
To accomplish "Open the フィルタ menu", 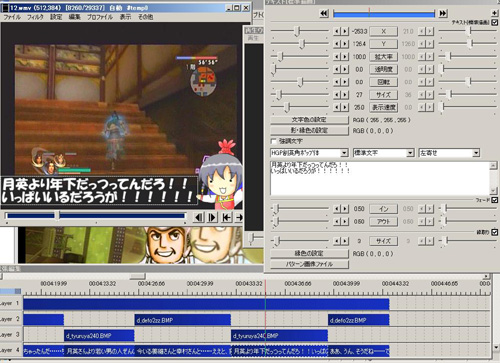I will (x=35, y=17).
